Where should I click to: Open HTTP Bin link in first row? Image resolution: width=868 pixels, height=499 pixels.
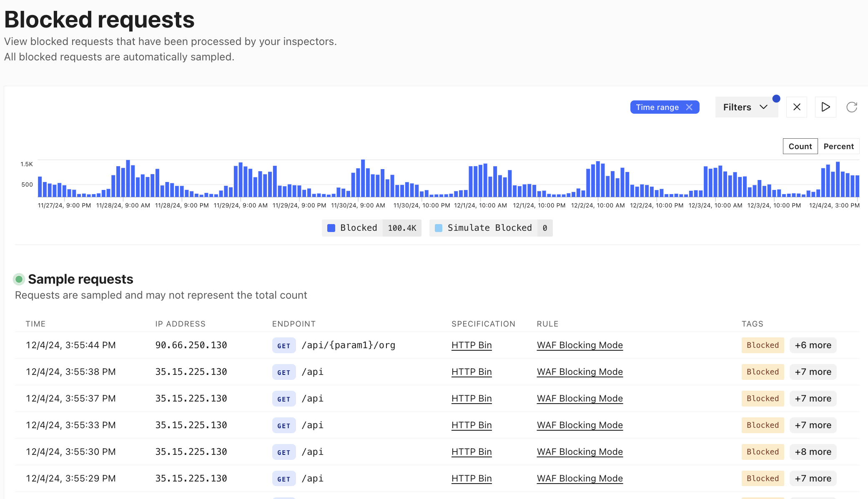coord(472,345)
